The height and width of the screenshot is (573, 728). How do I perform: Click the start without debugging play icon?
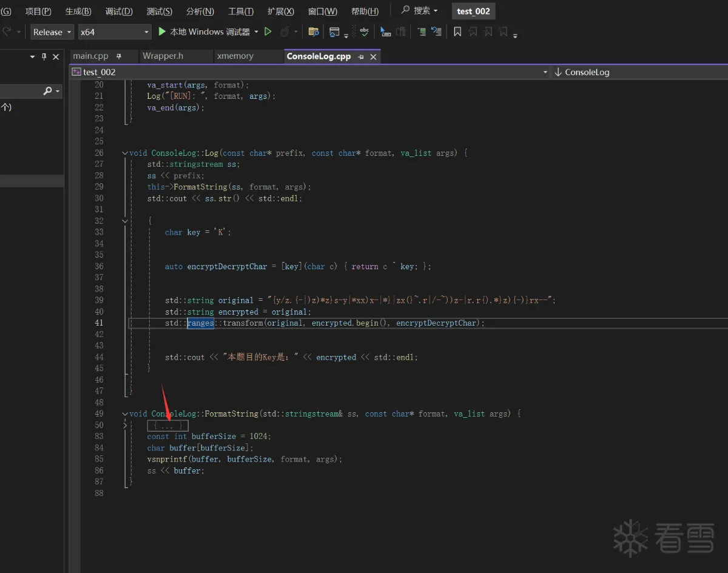(x=268, y=32)
